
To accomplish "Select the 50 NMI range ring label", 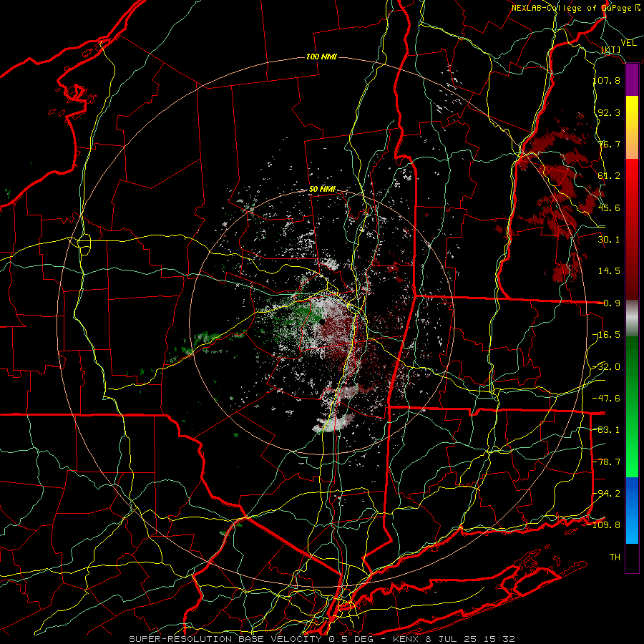I will 322,190.
